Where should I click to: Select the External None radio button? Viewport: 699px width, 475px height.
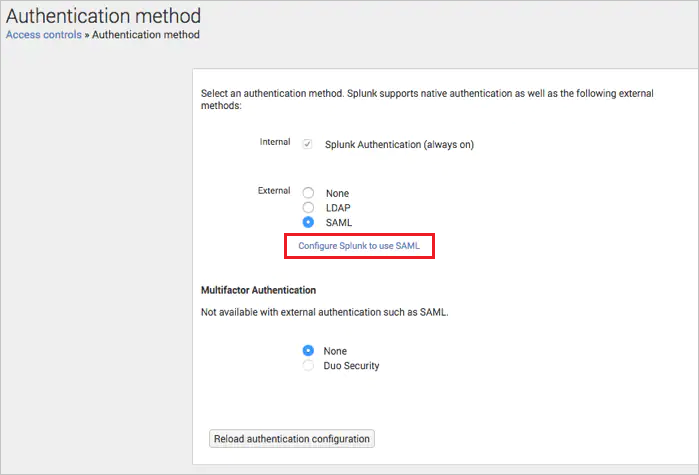(308, 193)
